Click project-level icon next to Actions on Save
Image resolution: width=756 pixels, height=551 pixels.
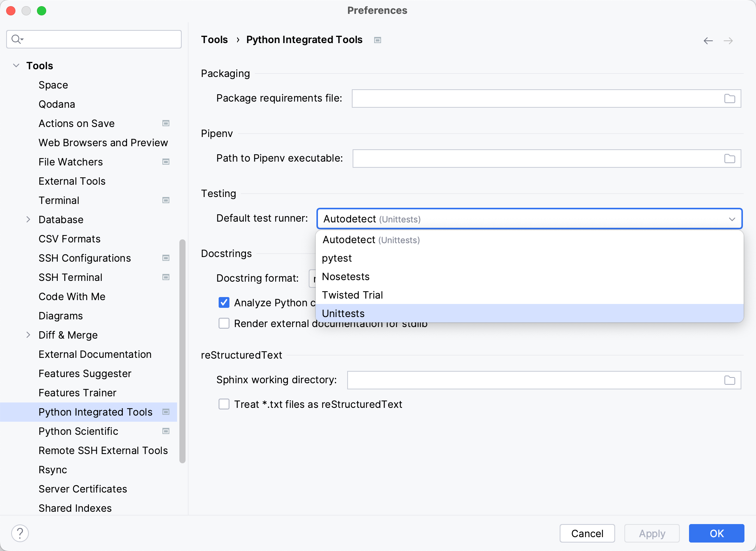166,123
